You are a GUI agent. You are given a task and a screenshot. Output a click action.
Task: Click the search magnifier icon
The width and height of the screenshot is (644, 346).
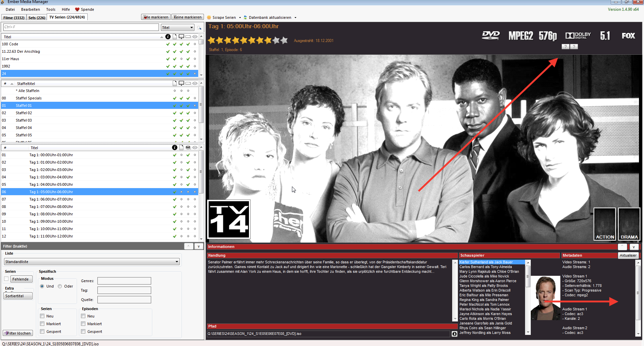coord(199,28)
